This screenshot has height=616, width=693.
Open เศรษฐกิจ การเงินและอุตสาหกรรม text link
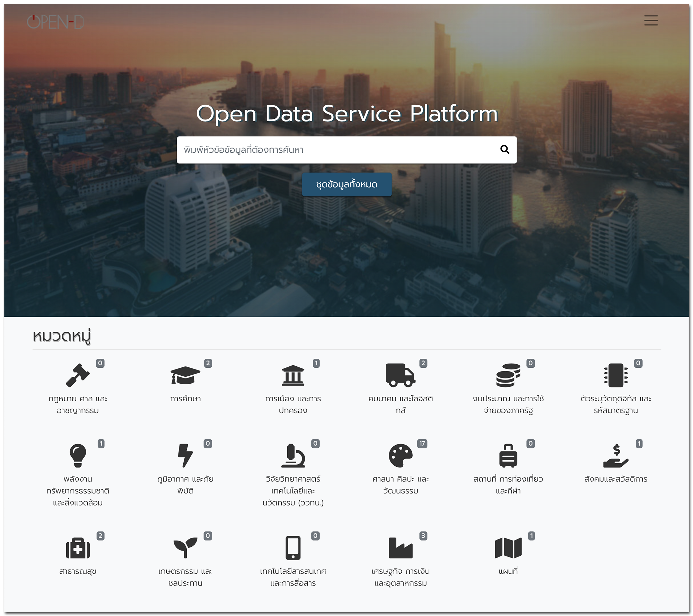pyautogui.click(x=401, y=577)
